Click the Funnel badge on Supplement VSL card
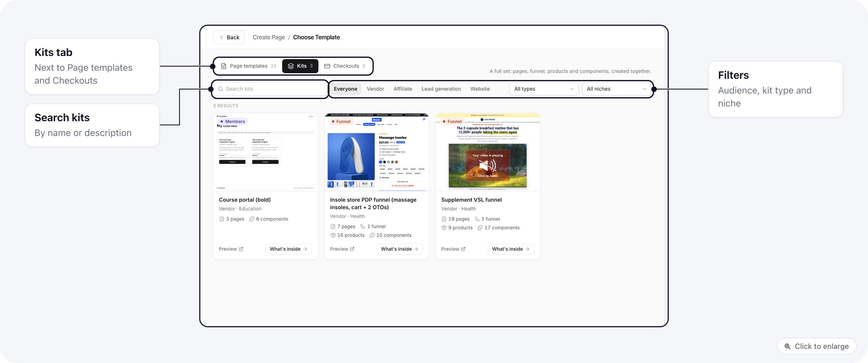 click(x=452, y=122)
